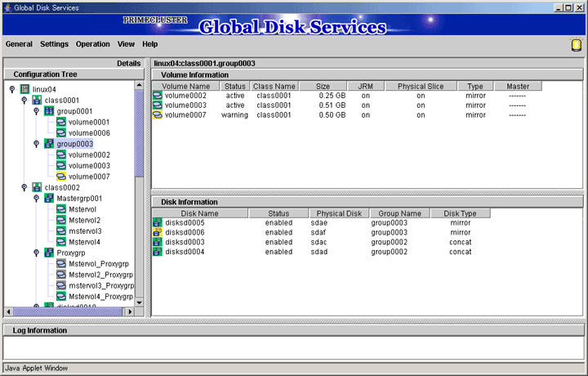Click the Mastergrp001 group icon
Viewport: 588px width, 376px height.
(x=49, y=198)
